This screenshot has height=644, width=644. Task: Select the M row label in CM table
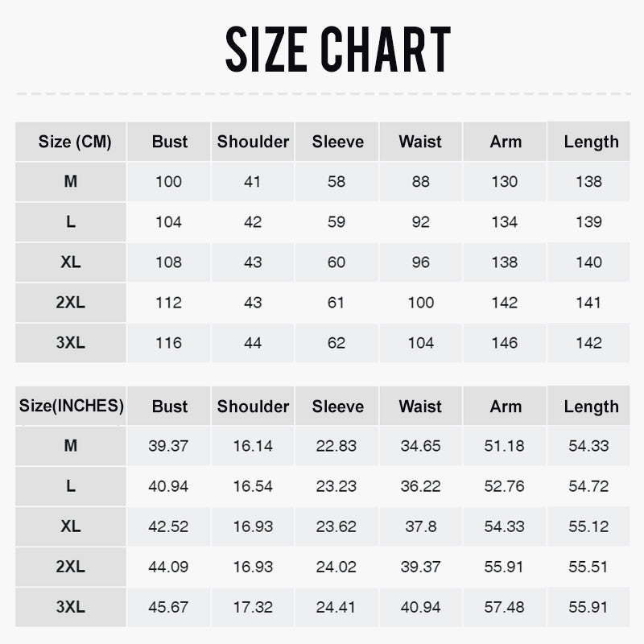click(71, 182)
